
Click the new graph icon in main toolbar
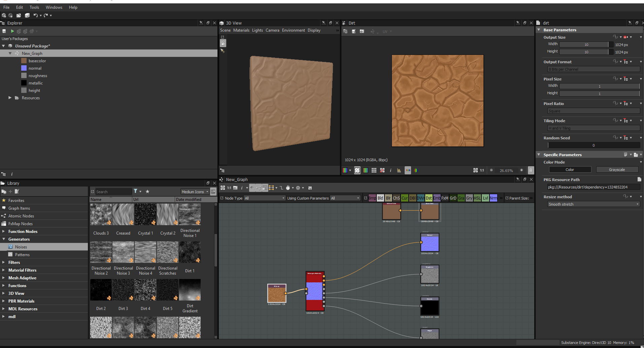coord(10,15)
